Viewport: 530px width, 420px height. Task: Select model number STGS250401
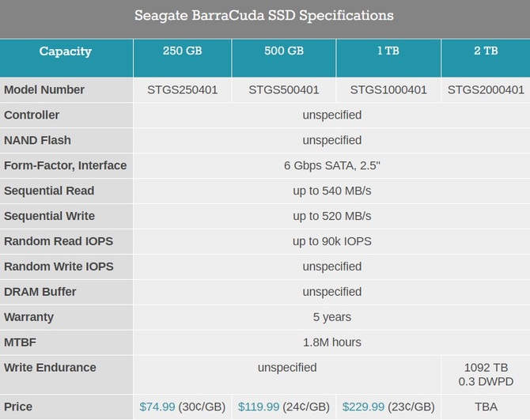182,89
